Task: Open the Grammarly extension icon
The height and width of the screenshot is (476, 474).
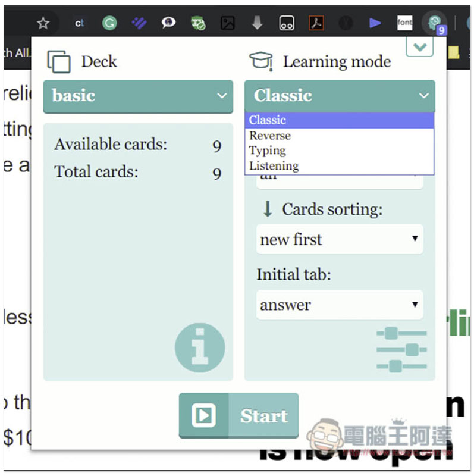Action: (x=109, y=23)
